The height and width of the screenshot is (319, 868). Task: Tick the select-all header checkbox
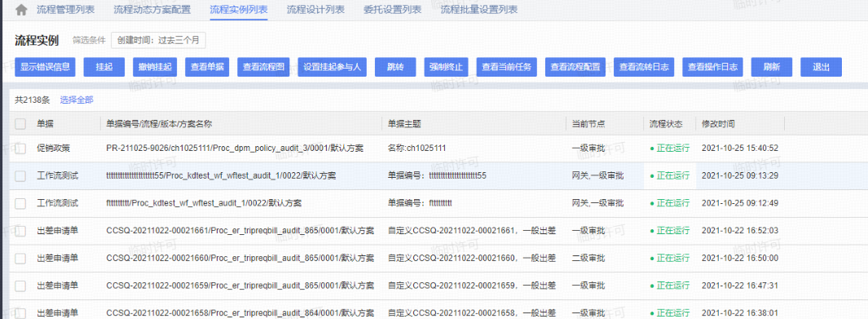20,124
